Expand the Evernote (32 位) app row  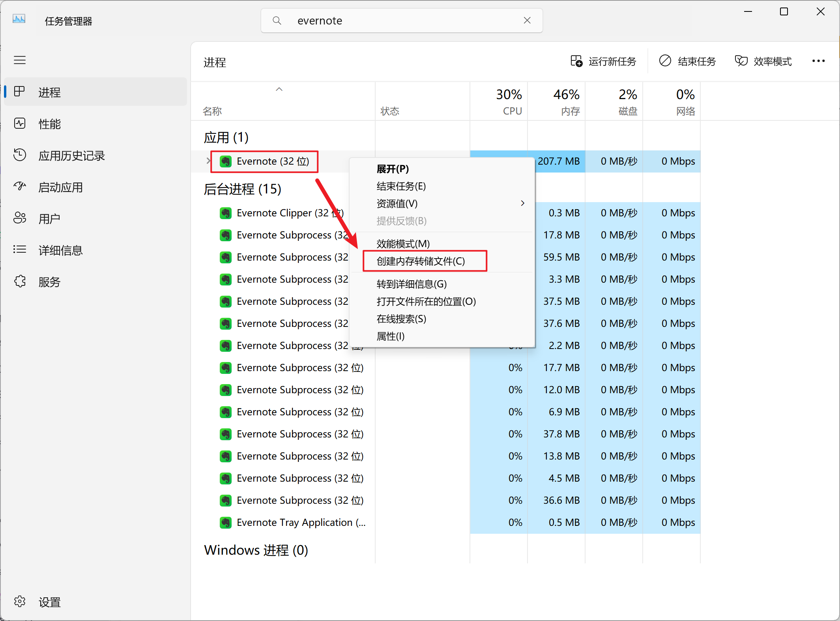tap(208, 161)
